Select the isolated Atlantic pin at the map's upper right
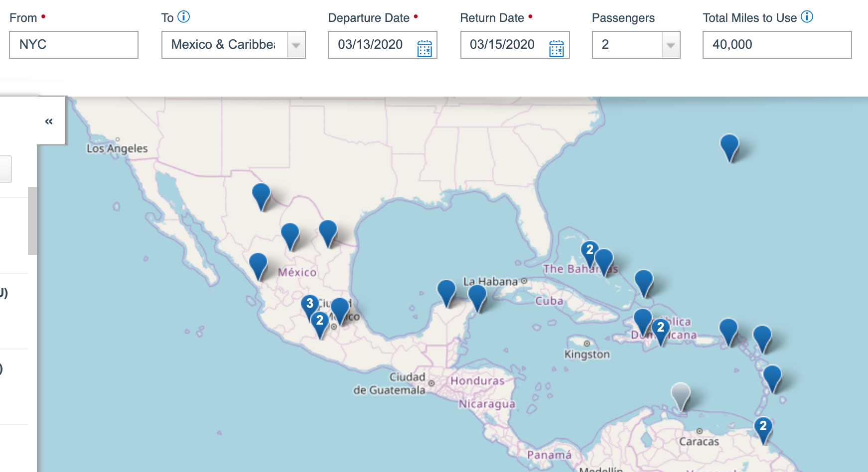Screen dimensions: 868x472 729,145
